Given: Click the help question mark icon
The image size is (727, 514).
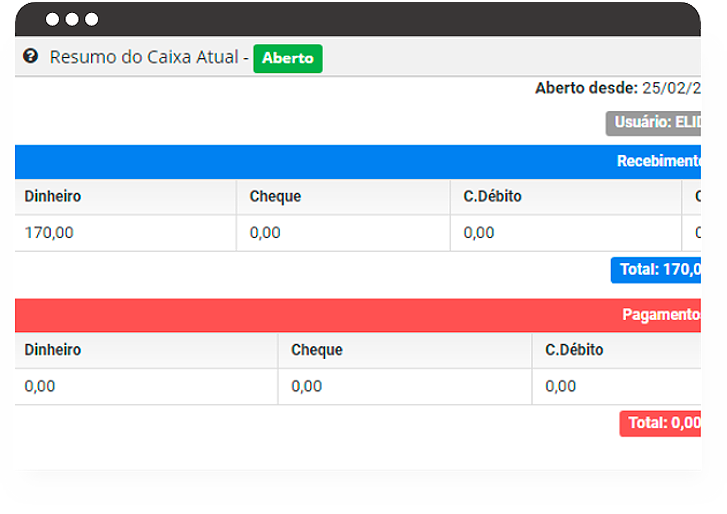Looking at the screenshot, I should coord(30,57).
